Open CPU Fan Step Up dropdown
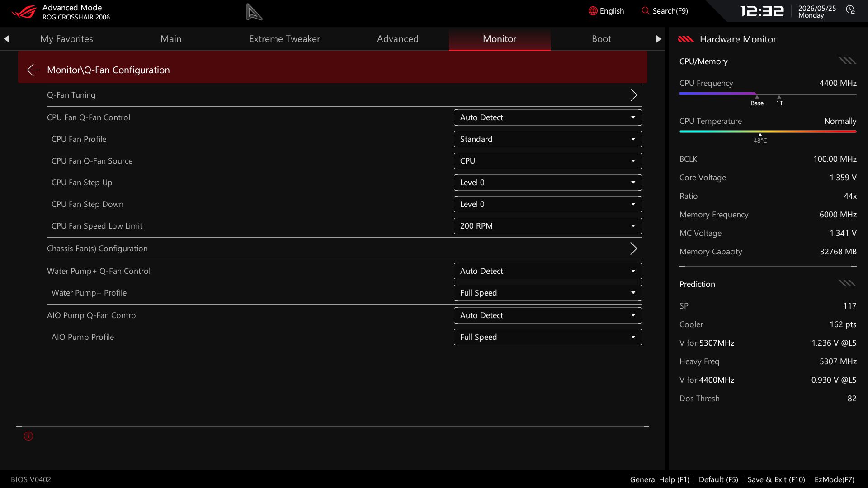The width and height of the screenshot is (868, 488). coord(547,183)
